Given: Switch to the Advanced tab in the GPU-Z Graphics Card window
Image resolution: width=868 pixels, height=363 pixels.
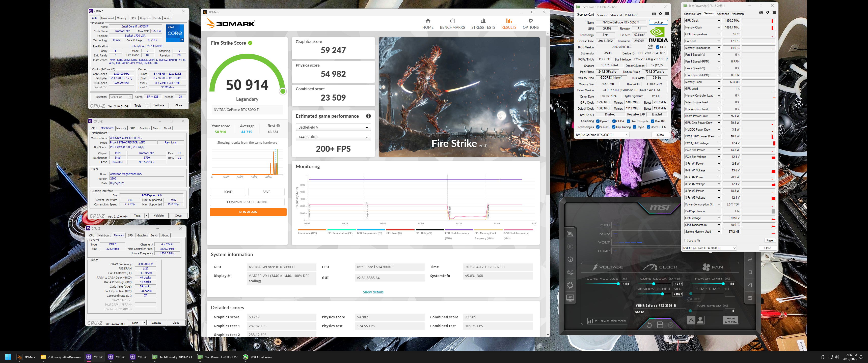Looking at the screenshot, I should coord(615,15).
